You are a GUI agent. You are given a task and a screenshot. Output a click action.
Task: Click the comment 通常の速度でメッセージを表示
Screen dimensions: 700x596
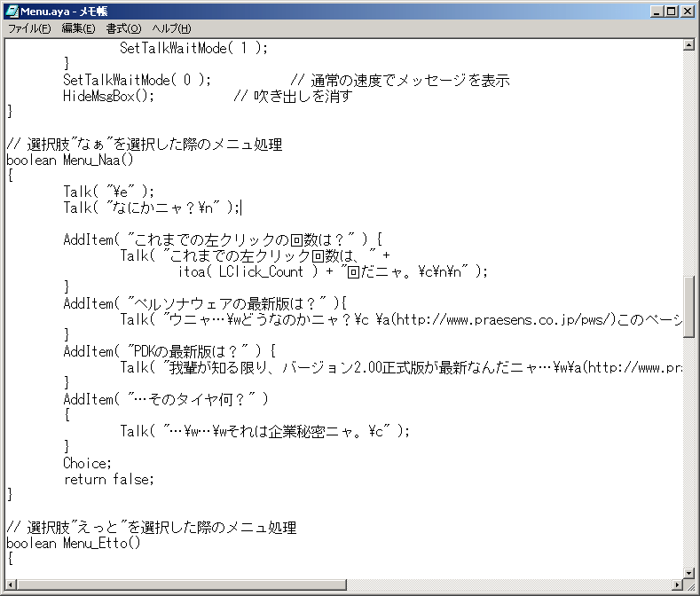tap(400, 80)
